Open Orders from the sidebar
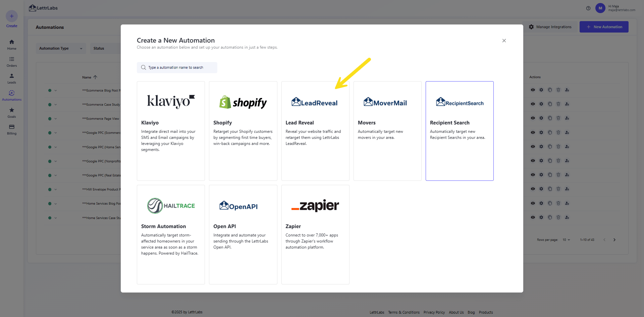This screenshot has width=644, height=317. coord(12,62)
